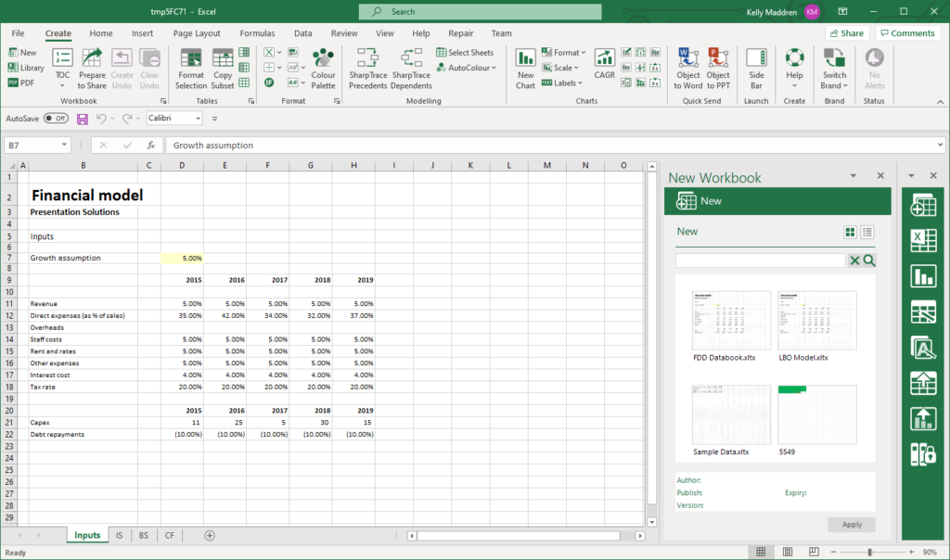Image resolution: width=950 pixels, height=560 pixels.
Task: Open the Calibri font dropdown
Action: tap(198, 119)
